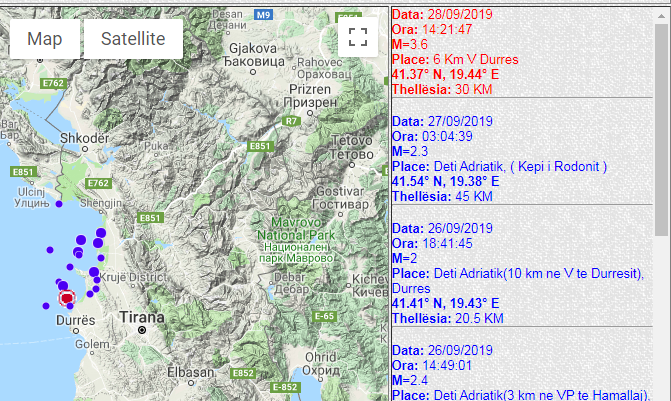671x401 pixels.
Task: Click the red earthquake marker near Durrës
Action: 67,297
